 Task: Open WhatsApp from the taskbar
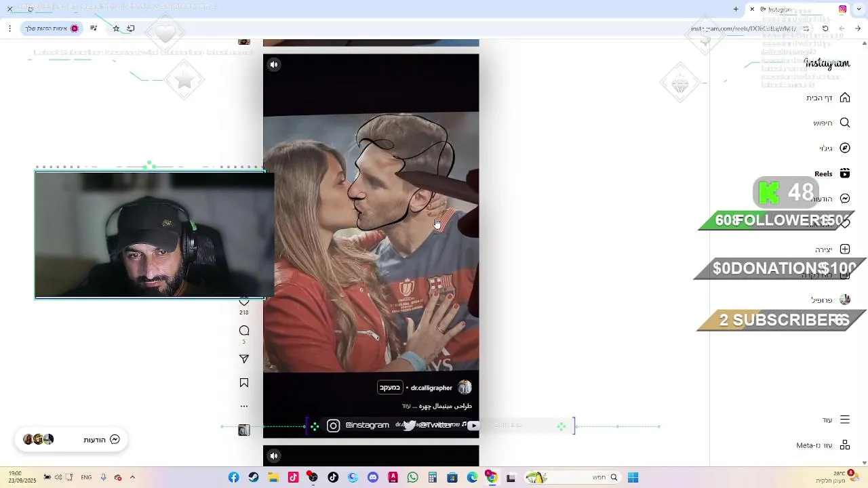click(x=412, y=478)
